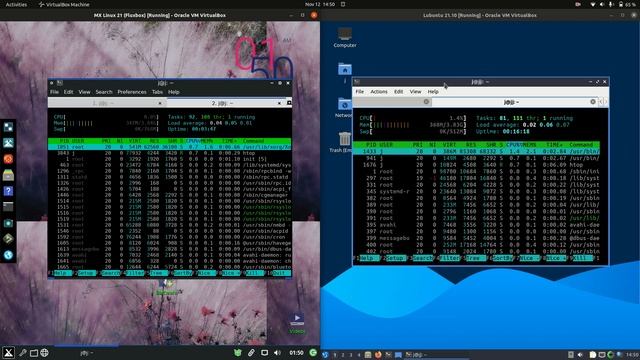Click paperclip clipboard icon in MX tray

[x=251, y=353]
